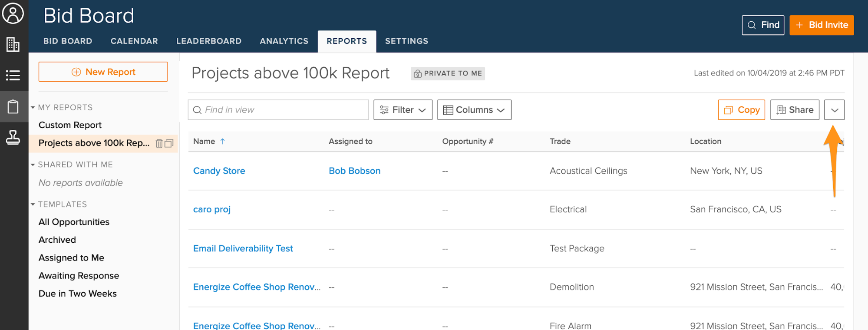The image size is (868, 330).
Task: Expand more actions chevron beside Share
Action: pyautogui.click(x=834, y=110)
